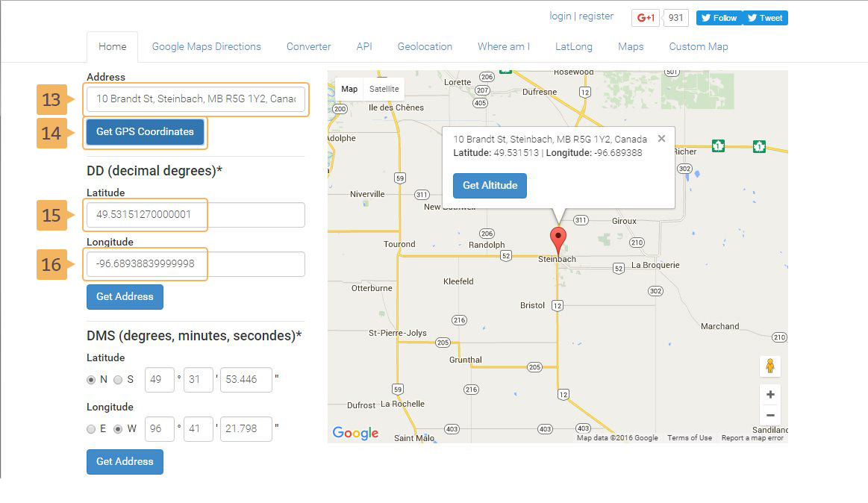Select the N latitude radio button
The width and height of the screenshot is (868, 503).
coord(92,379)
